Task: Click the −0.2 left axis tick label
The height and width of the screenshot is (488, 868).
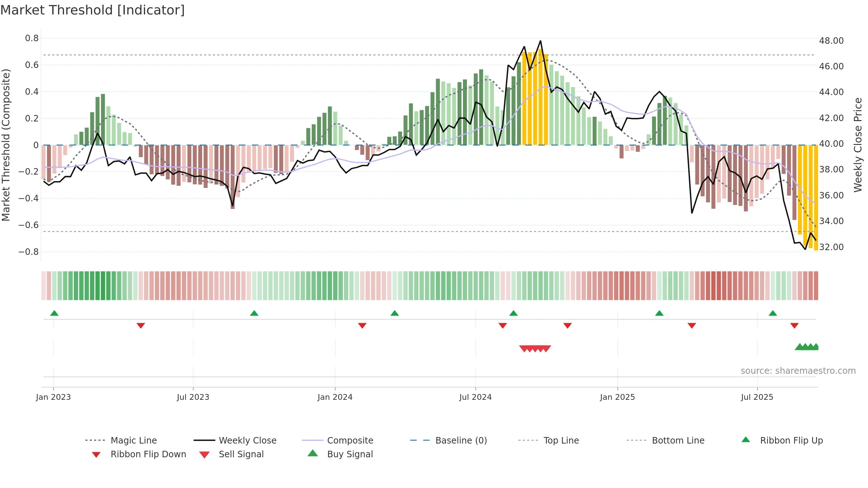Action: 29,172
